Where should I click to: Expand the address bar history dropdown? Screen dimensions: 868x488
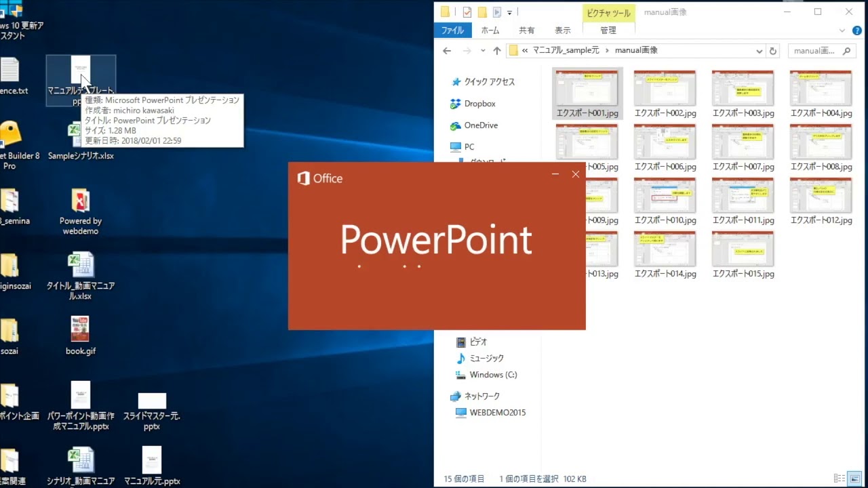[759, 51]
